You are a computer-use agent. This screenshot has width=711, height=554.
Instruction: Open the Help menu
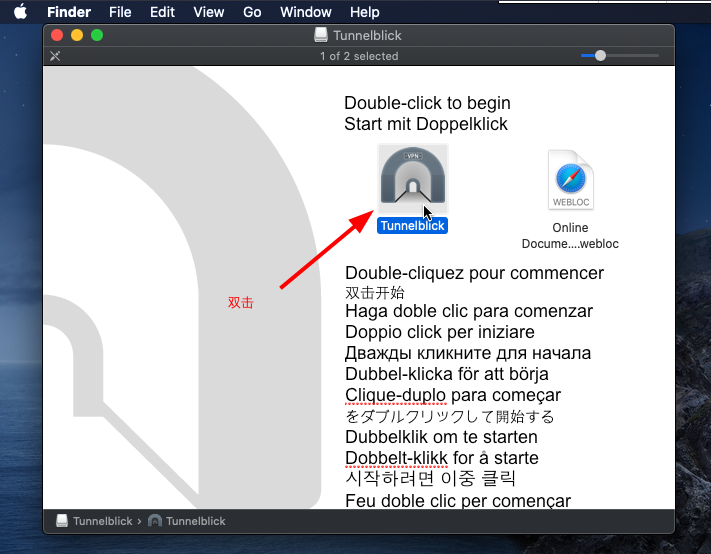point(365,12)
